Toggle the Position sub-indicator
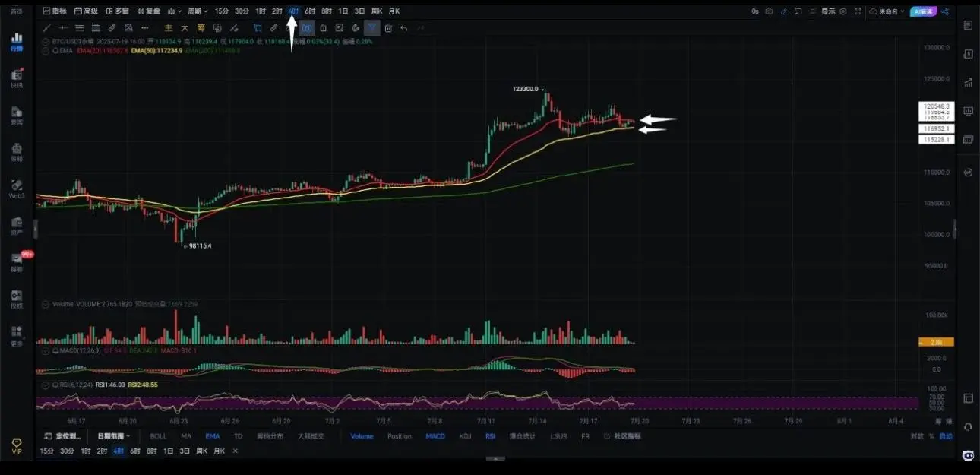Viewport: 980px width, 475px height. [399, 436]
